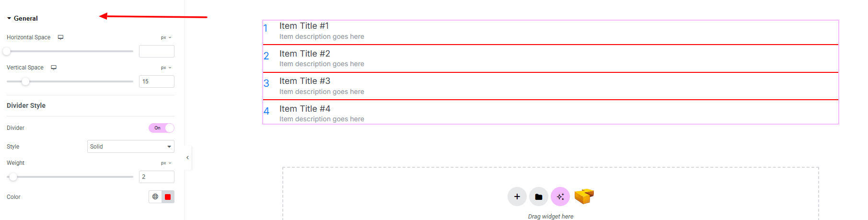Click the red divider color swatch
This screenshot has width=868, height=220.
tap(168, 197)
